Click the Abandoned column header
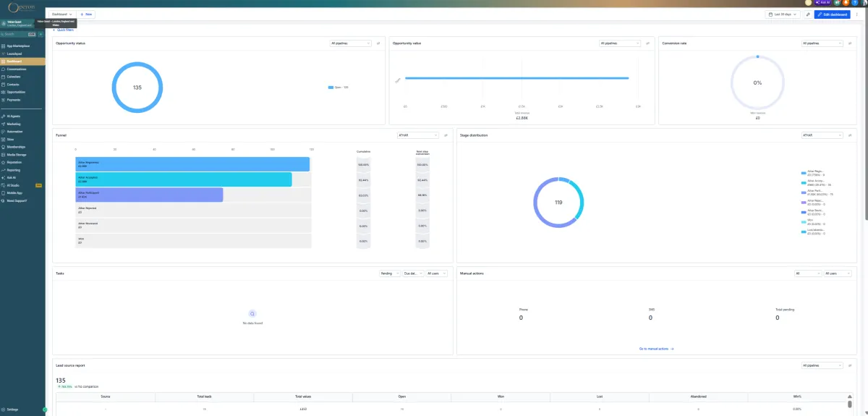This screenshot has height=416, width=868. (698, 396)
